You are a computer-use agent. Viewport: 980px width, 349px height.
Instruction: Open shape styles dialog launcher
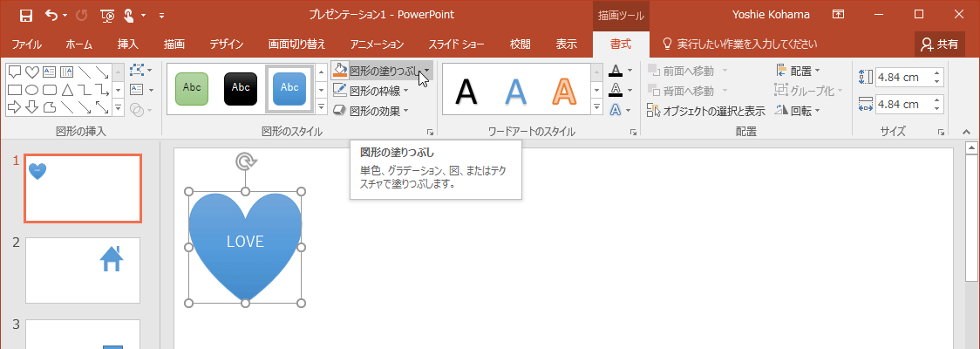pos(430,132)
